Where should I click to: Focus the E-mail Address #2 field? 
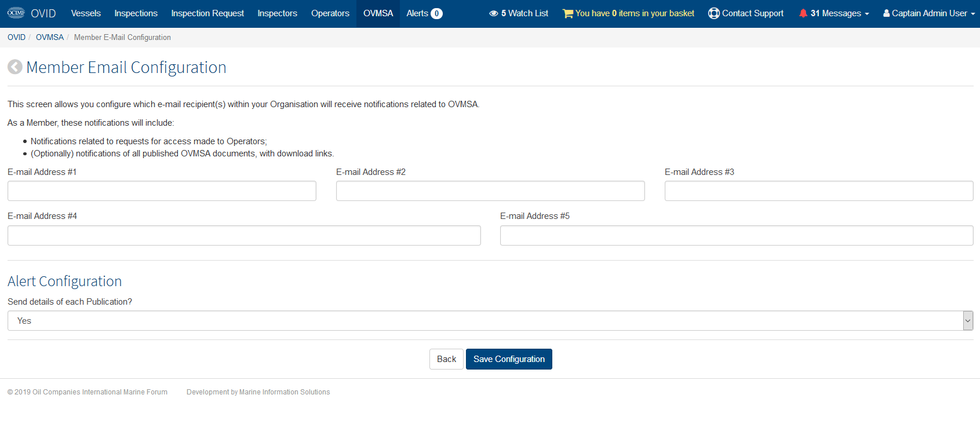coord(490,191)
